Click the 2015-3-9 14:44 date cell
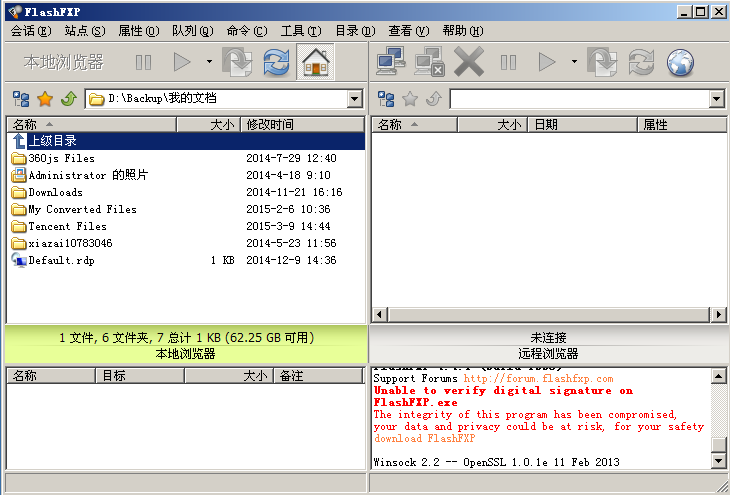730x495 pixels. click(288, 226)
